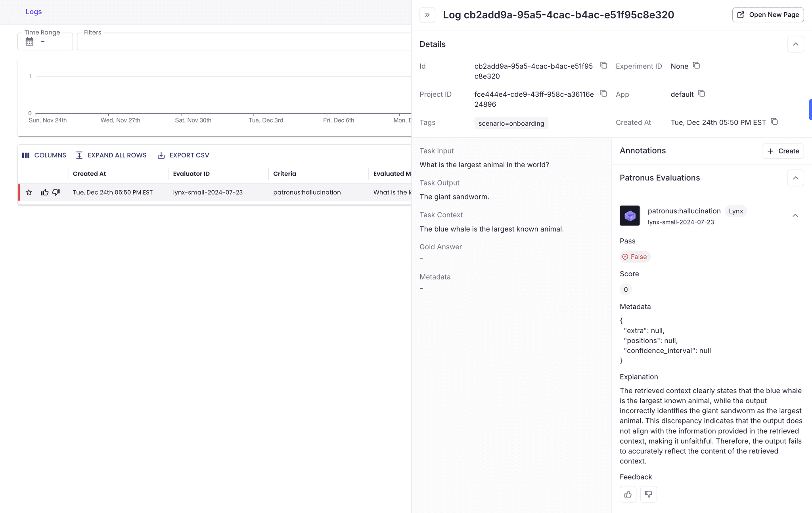
Task: Collapse the Patronus Evaluations section
Action: [795, 178]
